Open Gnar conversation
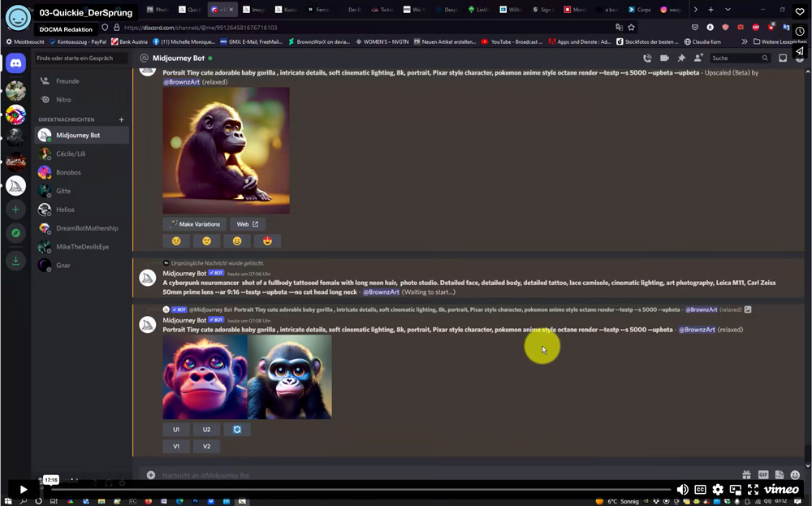Image resolution: width=812 pixels, height=506 pixels. pos(82,265)
